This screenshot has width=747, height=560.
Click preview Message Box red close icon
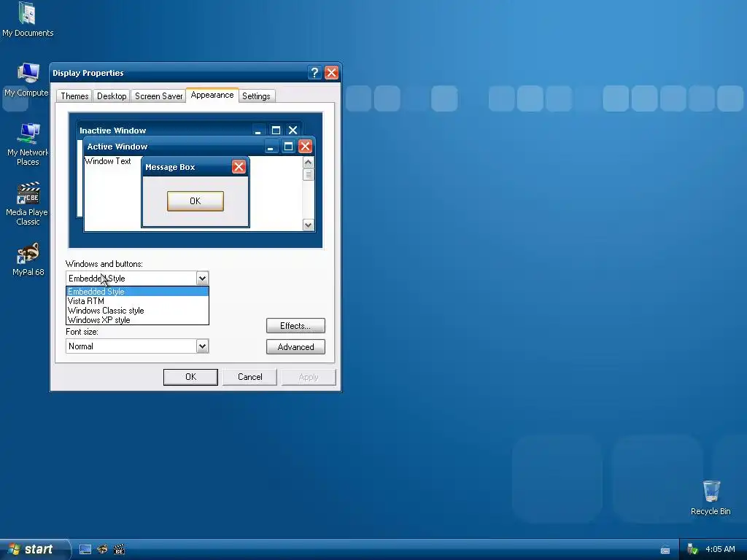pos(239,167)
